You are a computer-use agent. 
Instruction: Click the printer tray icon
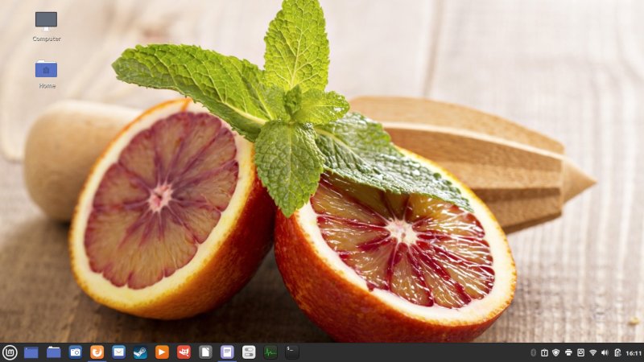coord(568,352)
